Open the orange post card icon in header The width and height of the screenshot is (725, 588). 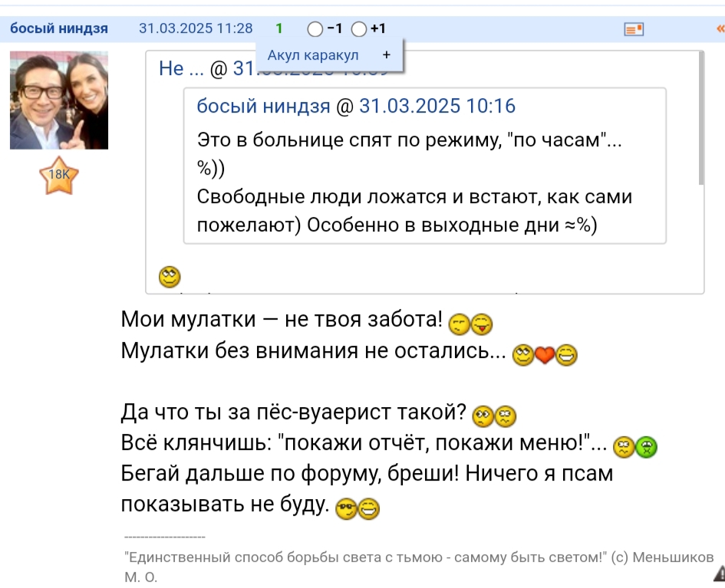(634, 29)
